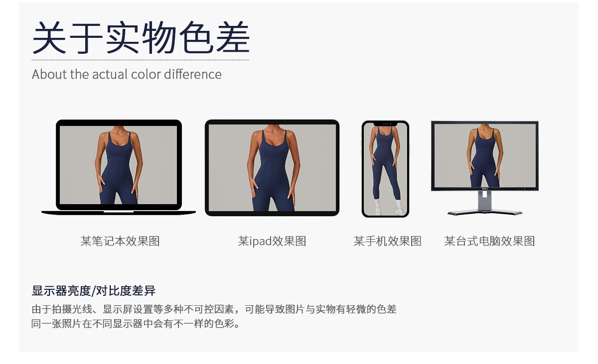Image resolution: width=598 pixels, height=364 pixels.
Task: Select the 某笔记本效果图 caption
Action: [x=120, y=242]
